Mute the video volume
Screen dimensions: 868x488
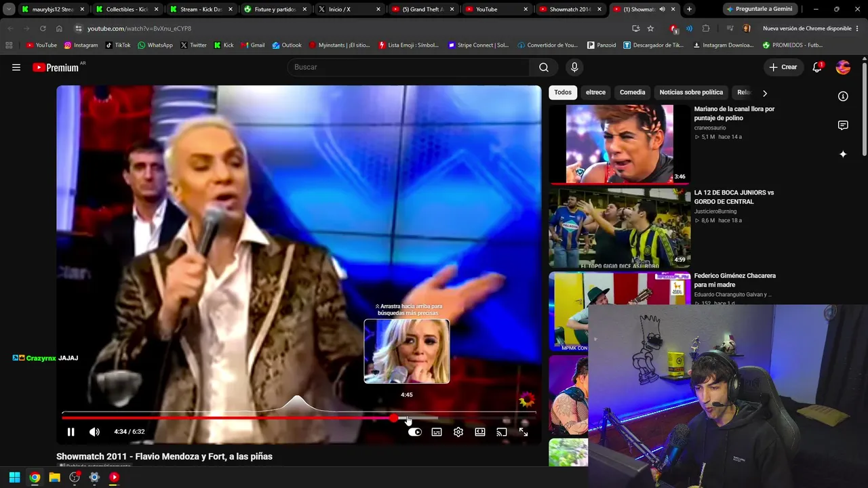(94, 432)
